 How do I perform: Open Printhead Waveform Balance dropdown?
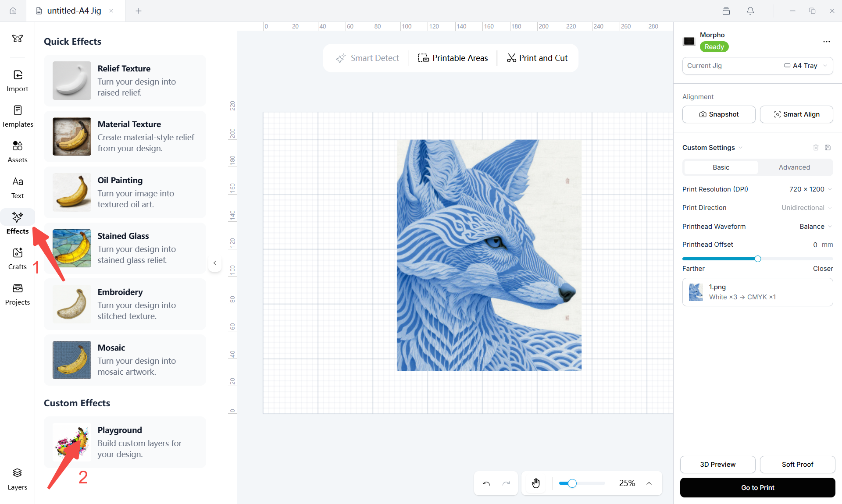(x=816, y=227)
